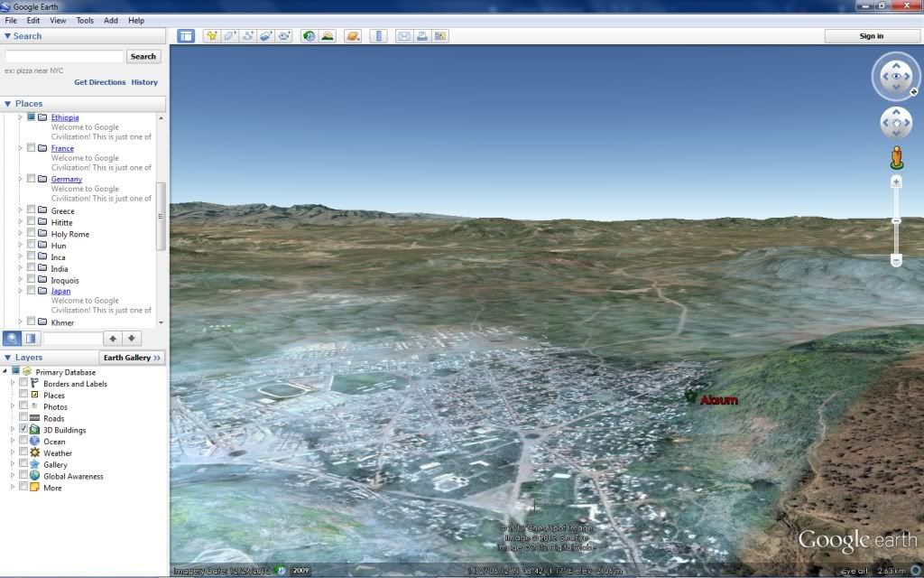This screenshot has width=924, height=578.
Task: Zoom out with the minus button
Action: (896, 260)
